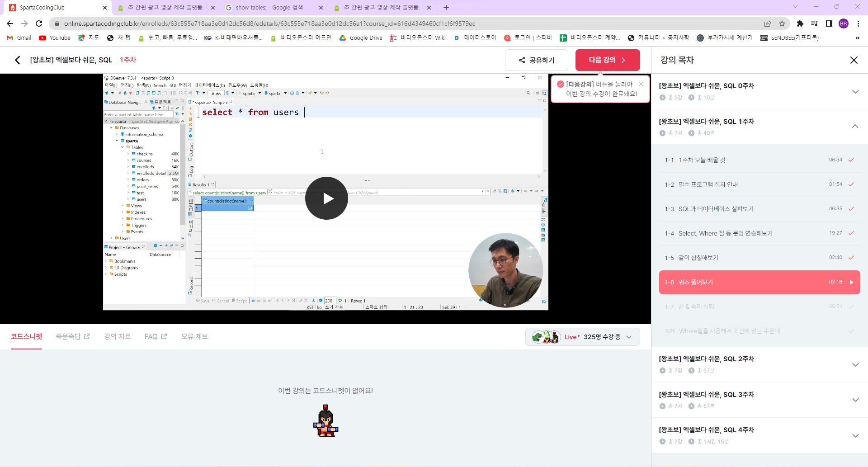868x467 pixels.
Task: Expand the Live 325명 수강 중 dropdown
Action: [582, 337]
